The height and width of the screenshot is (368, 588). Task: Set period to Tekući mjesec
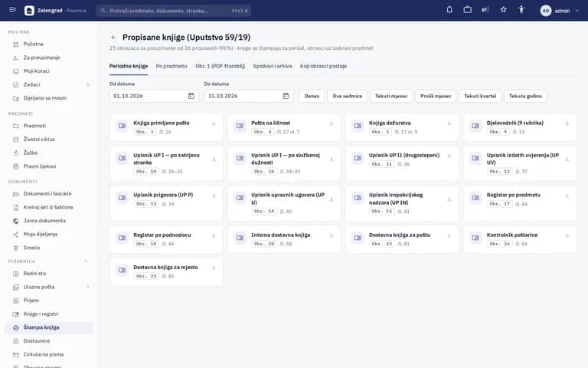click(x=391, y=96)
